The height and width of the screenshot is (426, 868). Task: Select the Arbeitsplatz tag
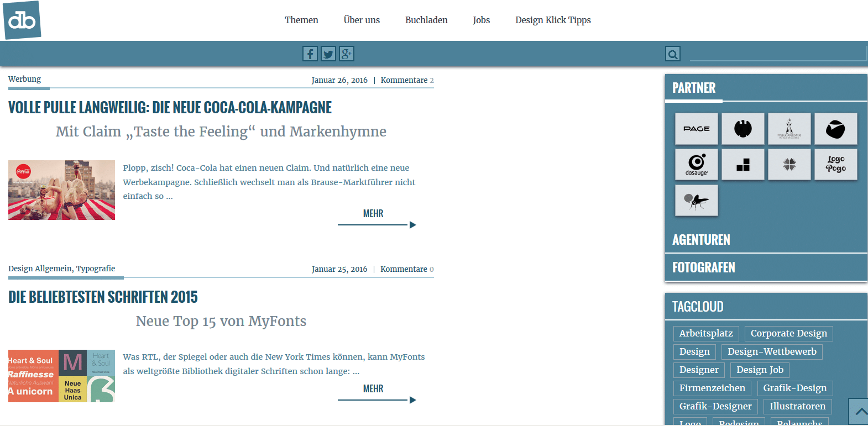706,333
